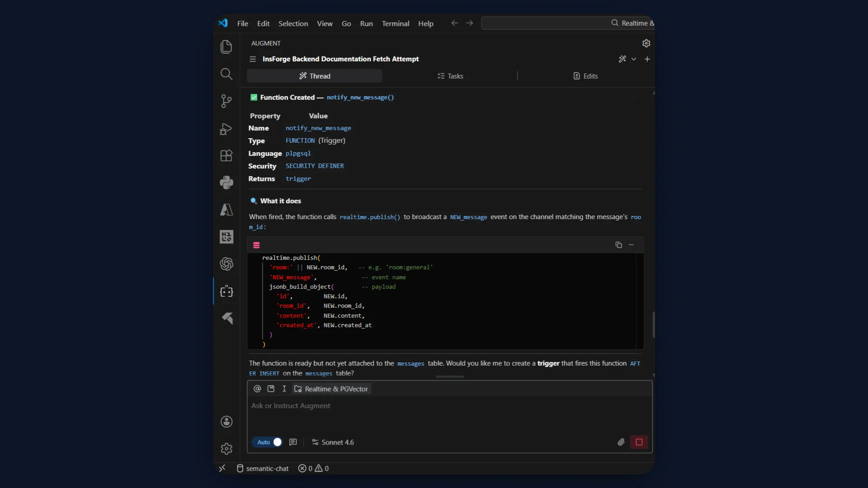Click the Realtime & PGVector context chip

tap(331, 389)
